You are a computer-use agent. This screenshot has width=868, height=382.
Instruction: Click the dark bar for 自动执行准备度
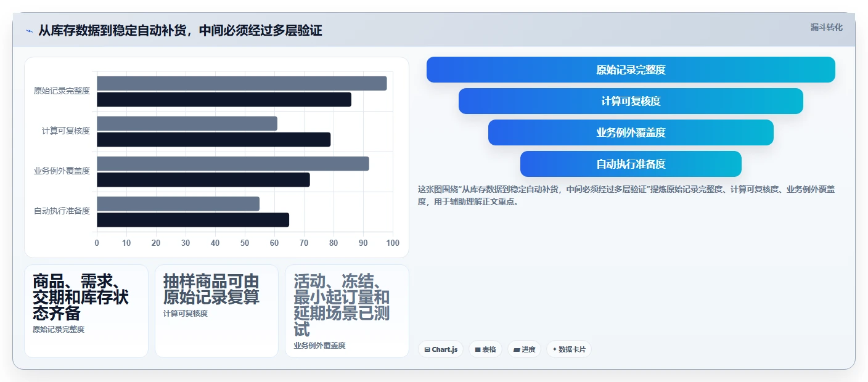[193, 219]
